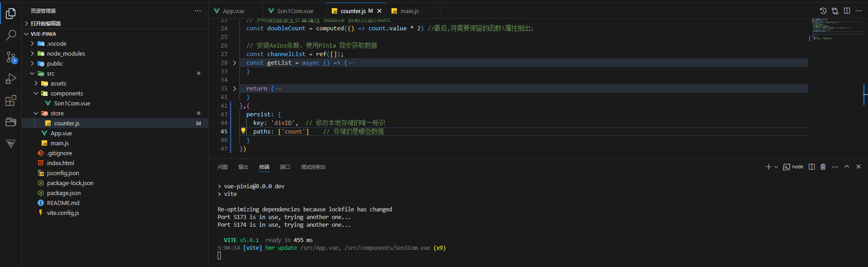The width and height of the screenshot is (868, 267).
Task: Switch to the main.js tab
Action: [412, 11]
